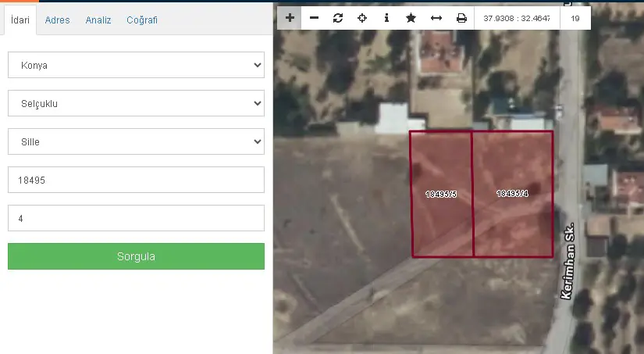Open the Sille neighborhood dropdown

click(136, 141)
